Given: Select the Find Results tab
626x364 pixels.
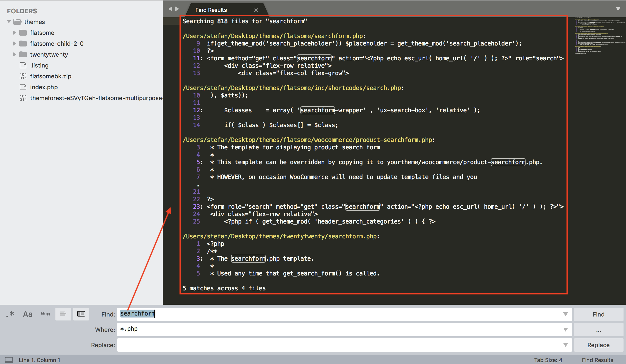Looking at the screenshot, I should tap(211, 10).
